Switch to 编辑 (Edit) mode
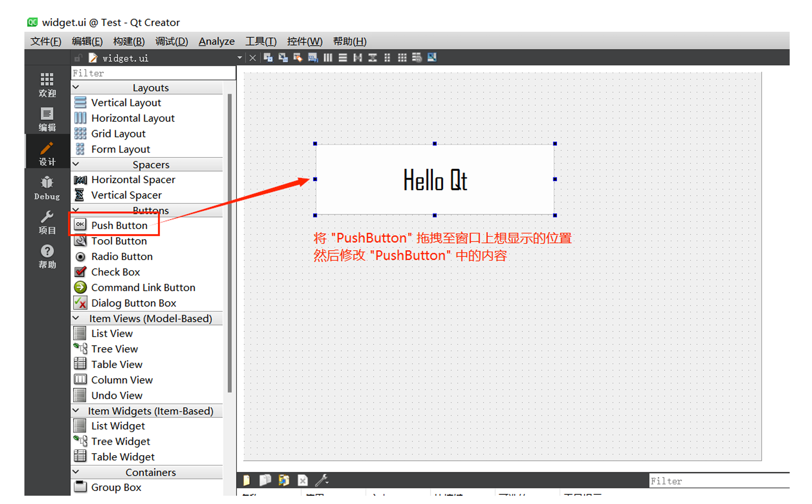This screenshot has height=504, width=812. (x=47, y=119)
